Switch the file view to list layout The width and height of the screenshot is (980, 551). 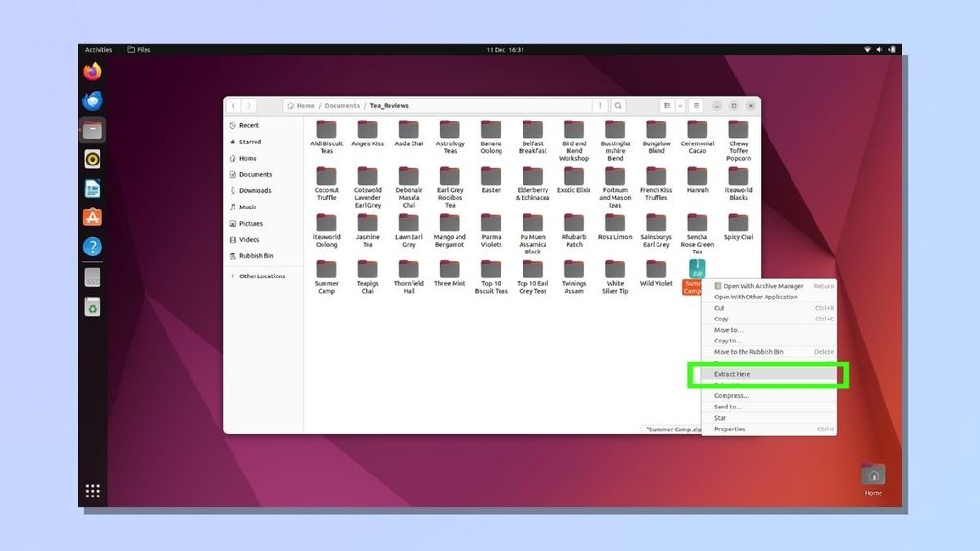(667, 105)
